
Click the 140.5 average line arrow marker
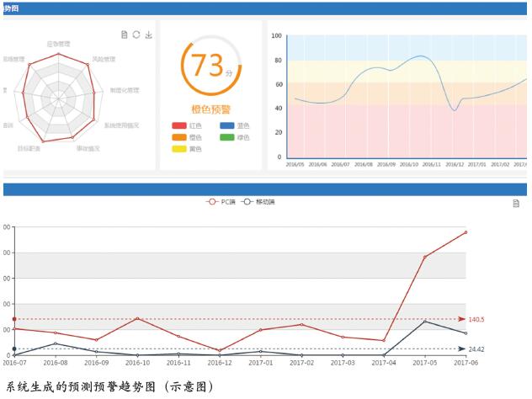pyautogui.click(x=461, y=319)
